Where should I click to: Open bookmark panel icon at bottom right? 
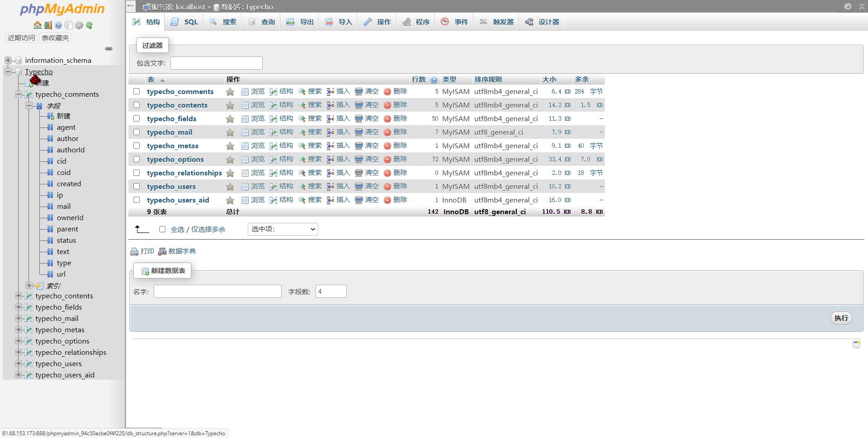click(x=856, y=344)
